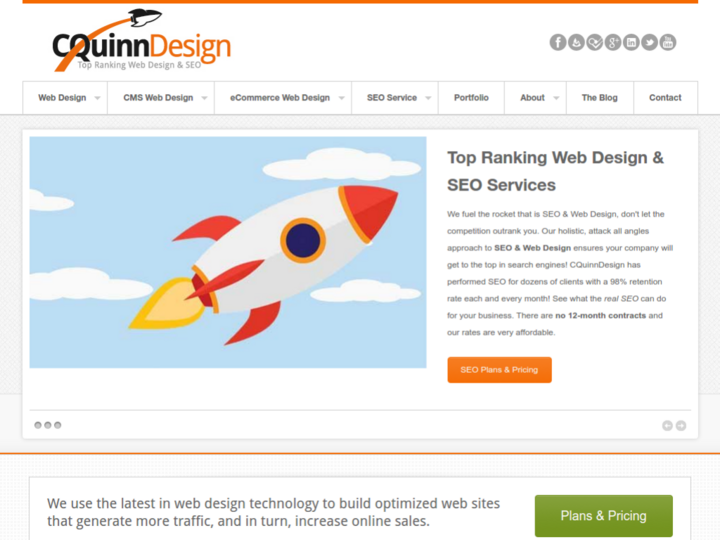Open The Blog menu item

[x=600, y=98]
